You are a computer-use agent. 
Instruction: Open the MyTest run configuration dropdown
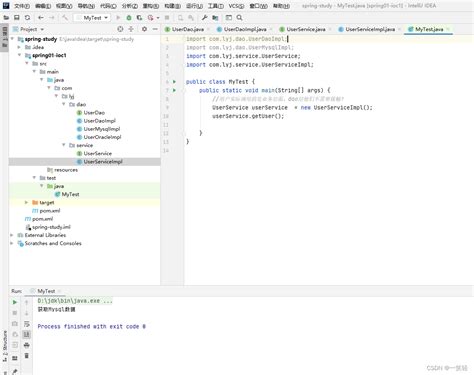pos(92,18)
